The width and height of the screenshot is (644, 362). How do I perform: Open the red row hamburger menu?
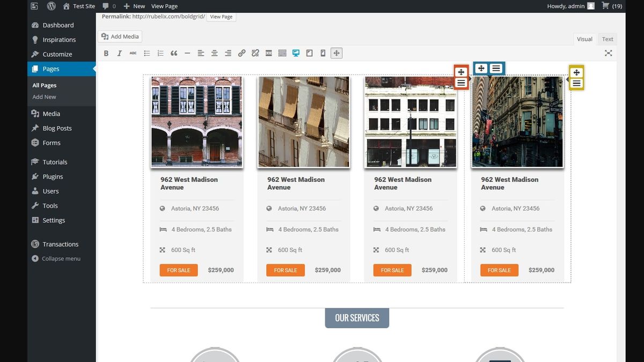coord(460,82)
